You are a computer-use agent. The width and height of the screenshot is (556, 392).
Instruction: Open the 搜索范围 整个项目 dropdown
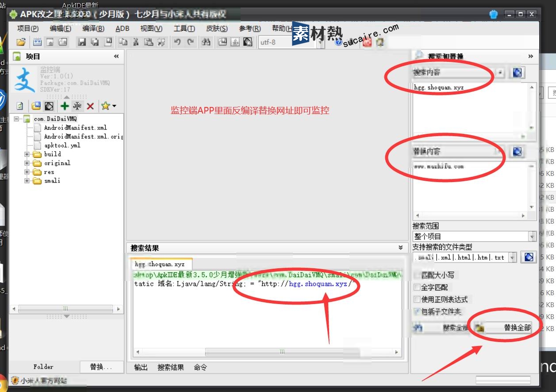point(532,236)
